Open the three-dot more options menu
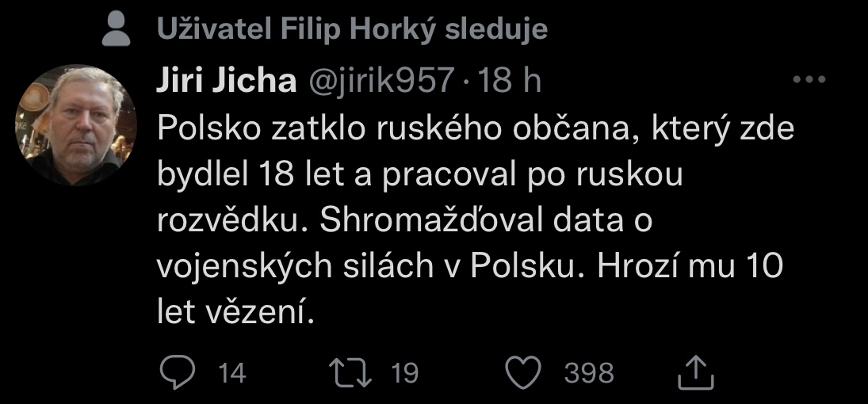This screenshot has height=404, width=868. [x=809, y=80]
